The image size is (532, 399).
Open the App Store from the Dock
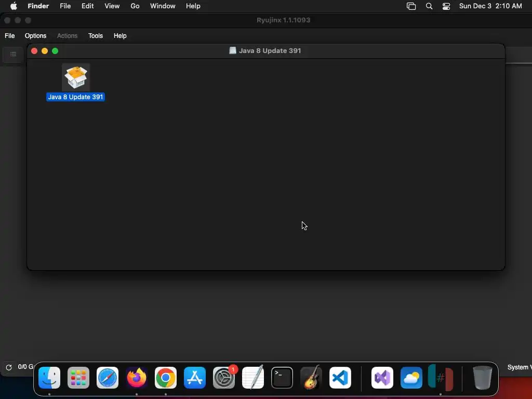[x=195, y=378]
